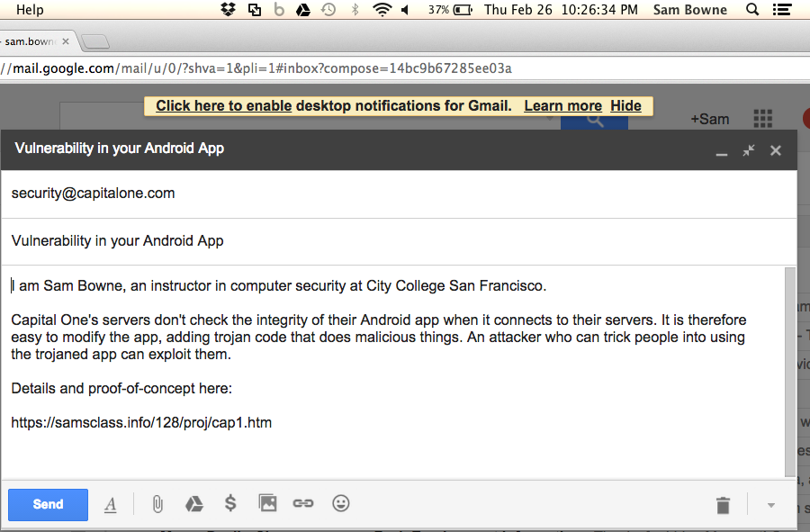Screen dimensions: 810x532
Task: Insert files using Google Drive icon
Action: [193, 504]
